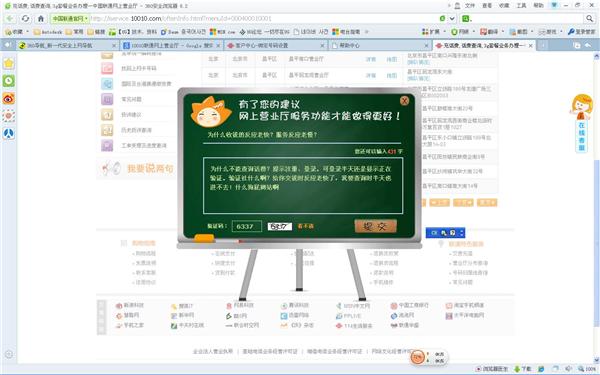Screen dimensions: 600x375
Task: Submit feedback with 提交 button
Action: [x=375, y=226]
